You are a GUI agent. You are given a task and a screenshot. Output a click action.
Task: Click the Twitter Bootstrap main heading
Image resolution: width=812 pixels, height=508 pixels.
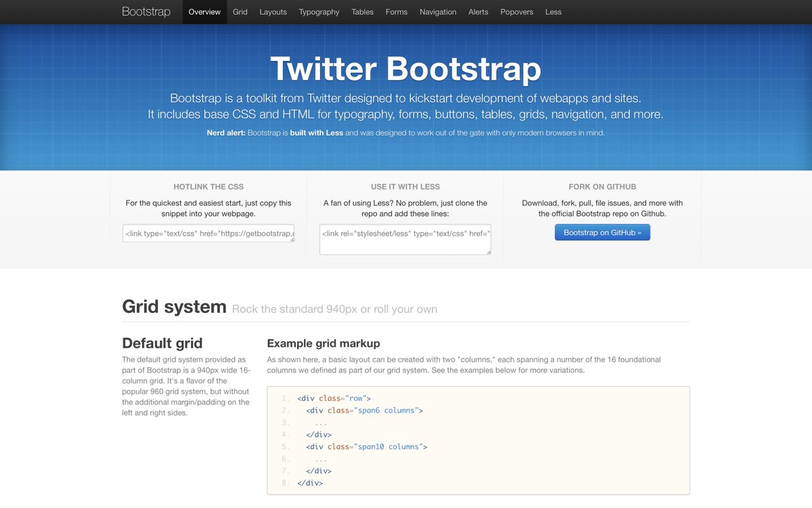pyautogui.click(x=405, y=69)
